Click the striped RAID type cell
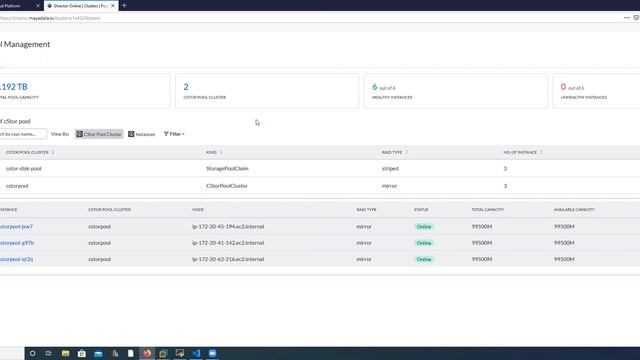The width and height of the screenshot is (640, 360). point(390,168)
